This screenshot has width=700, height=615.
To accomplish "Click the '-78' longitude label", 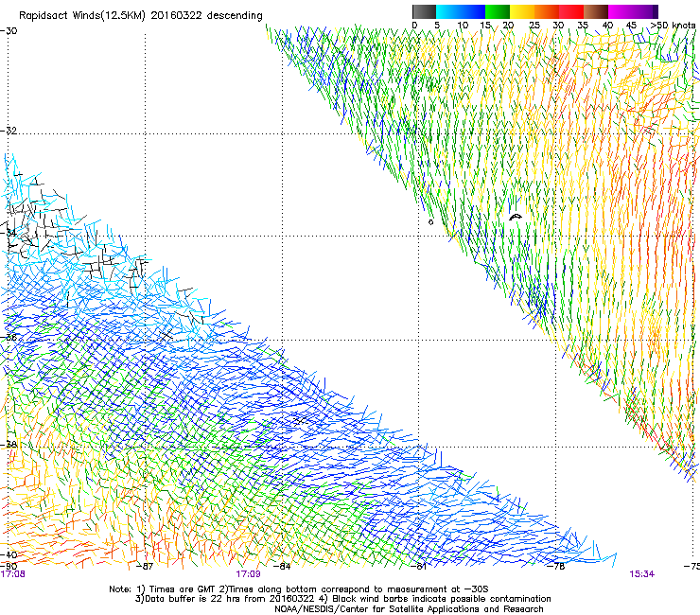I will (x=556, y=567).
